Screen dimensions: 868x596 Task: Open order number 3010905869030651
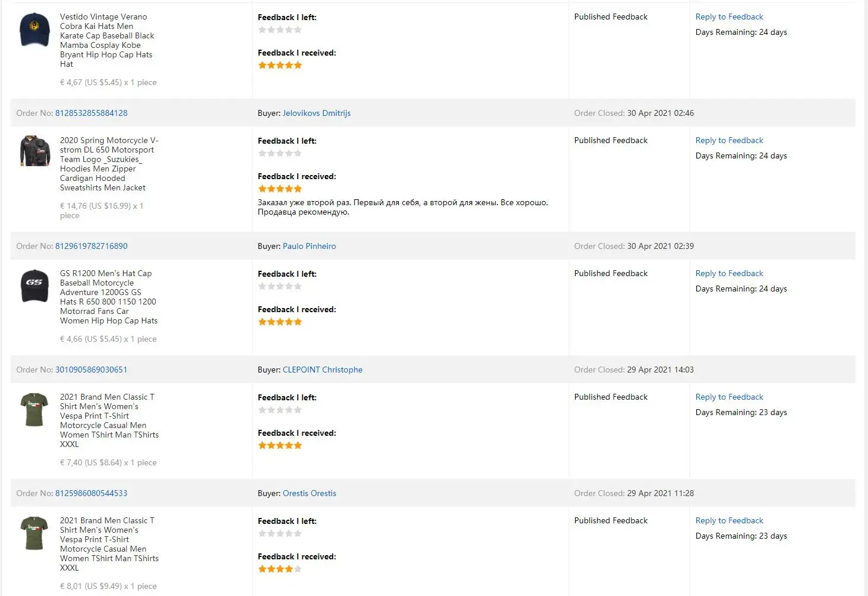click(x=91, y=370)
